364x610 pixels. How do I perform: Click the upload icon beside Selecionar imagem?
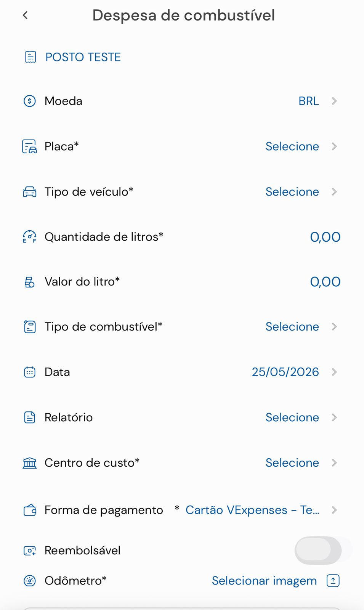coord(333,581)
